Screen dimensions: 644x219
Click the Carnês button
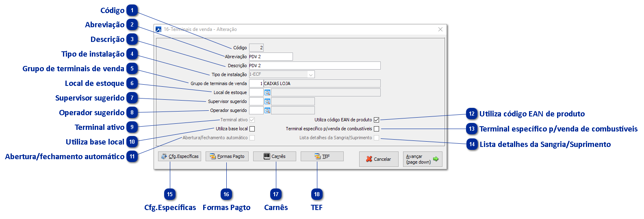pyautogui.click(x=275, y=156)
